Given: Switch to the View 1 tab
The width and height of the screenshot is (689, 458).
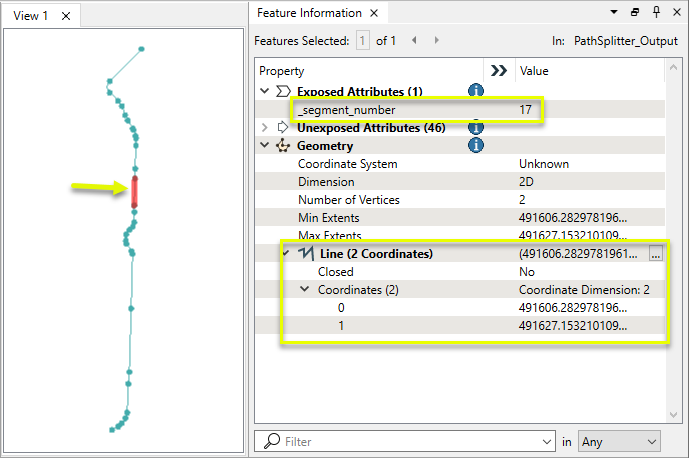Looking at the screenshot, I should 30,15.
